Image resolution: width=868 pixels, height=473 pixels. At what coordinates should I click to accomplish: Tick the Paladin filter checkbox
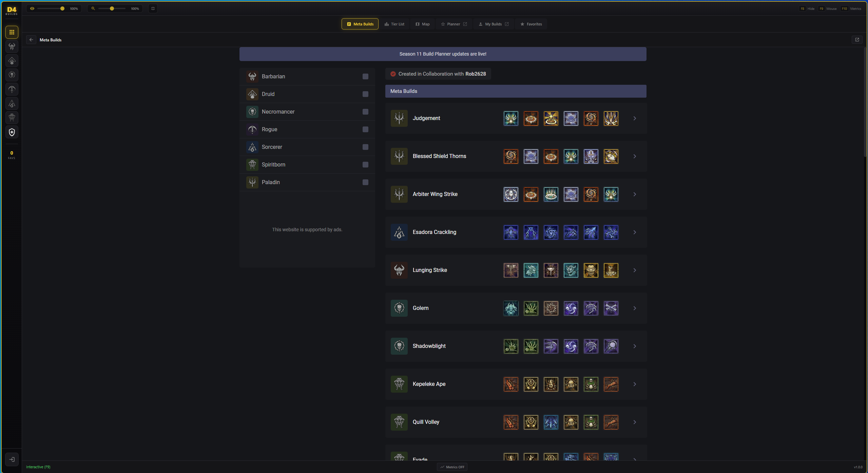365,182
